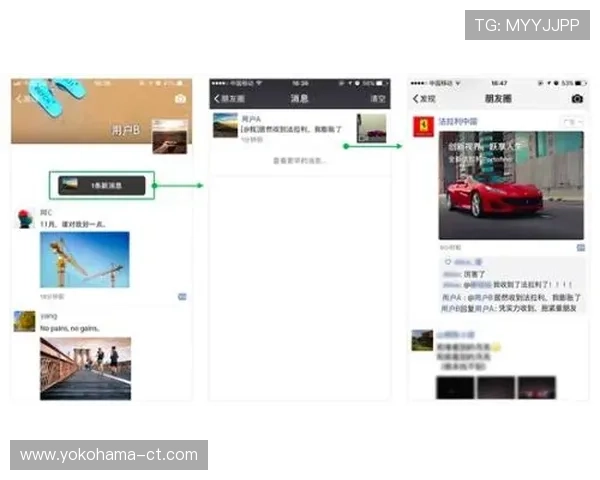Image resolution: width=600 pixels, height=480 pixels.
Task: Open 用户A's avatar in the message list
Action: 225,125
